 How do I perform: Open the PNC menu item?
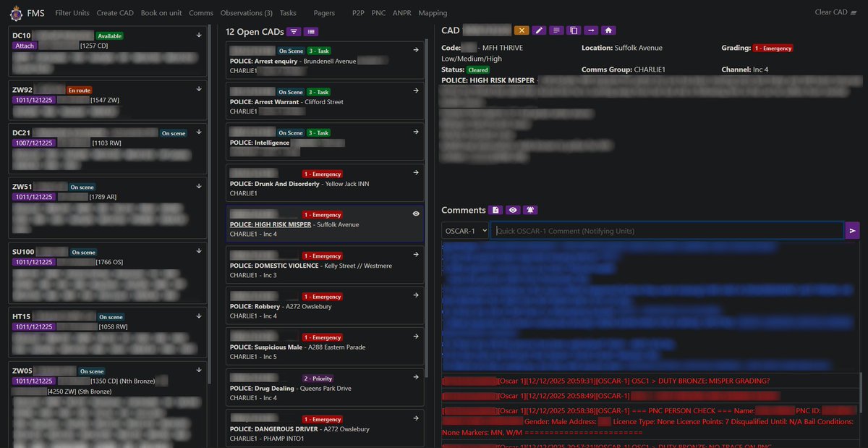(378, 13)
